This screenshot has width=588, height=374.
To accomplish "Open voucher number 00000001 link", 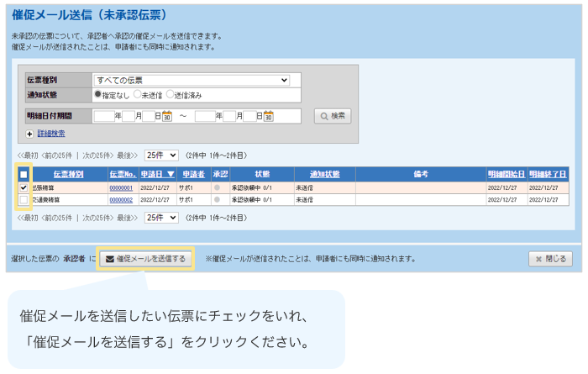I will click(121, 188).
